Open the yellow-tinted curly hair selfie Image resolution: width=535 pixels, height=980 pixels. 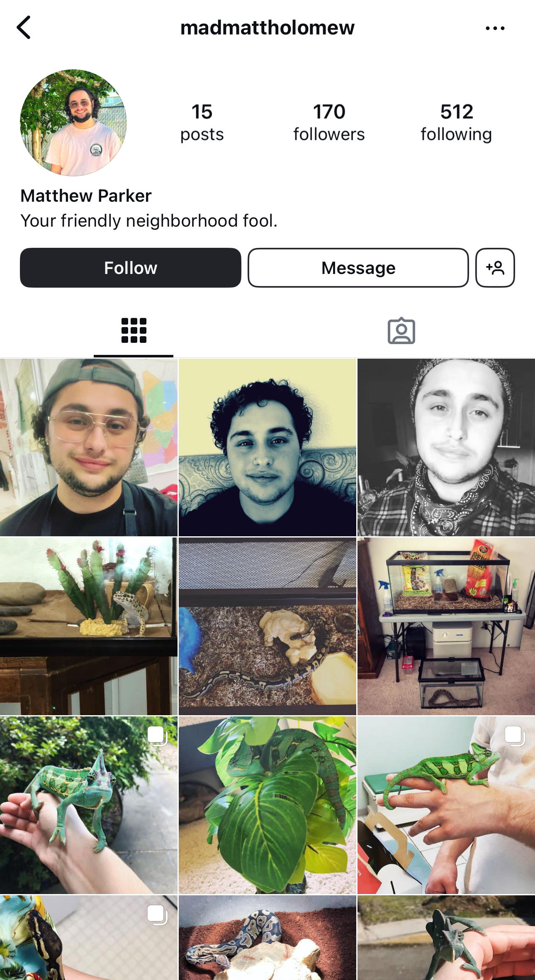267,447
